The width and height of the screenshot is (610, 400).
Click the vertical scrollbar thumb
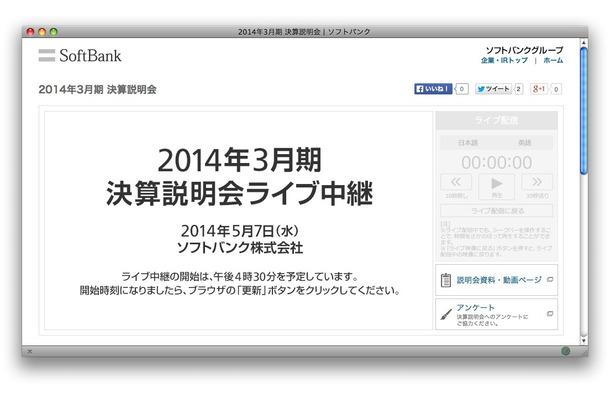(584, 111)
